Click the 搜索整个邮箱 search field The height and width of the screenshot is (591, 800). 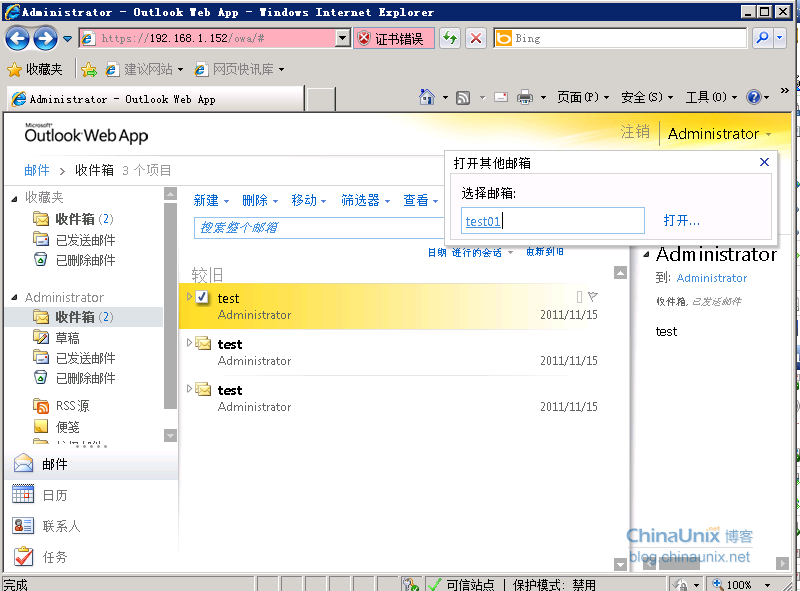pos(319,228)
